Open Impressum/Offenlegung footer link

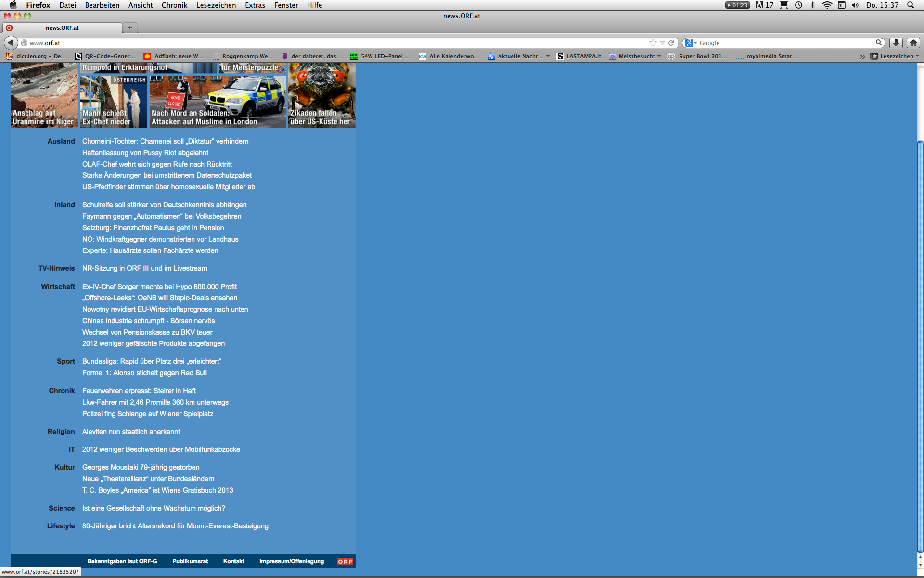pyautogui.click(x=292, y=561)
